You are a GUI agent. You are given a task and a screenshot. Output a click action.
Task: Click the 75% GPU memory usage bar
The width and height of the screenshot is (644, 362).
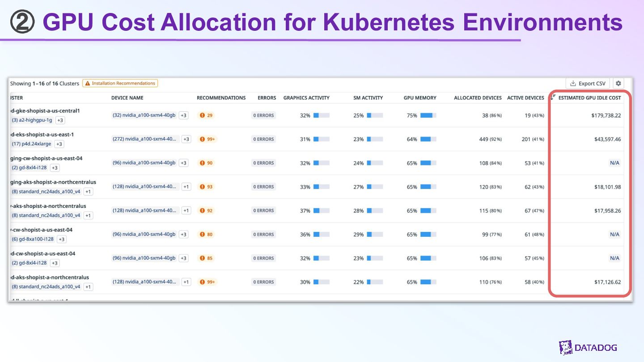428,115
